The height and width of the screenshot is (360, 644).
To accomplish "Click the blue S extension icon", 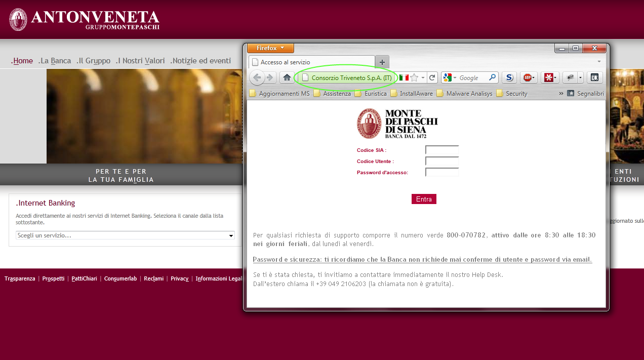I will coord(509,77).
